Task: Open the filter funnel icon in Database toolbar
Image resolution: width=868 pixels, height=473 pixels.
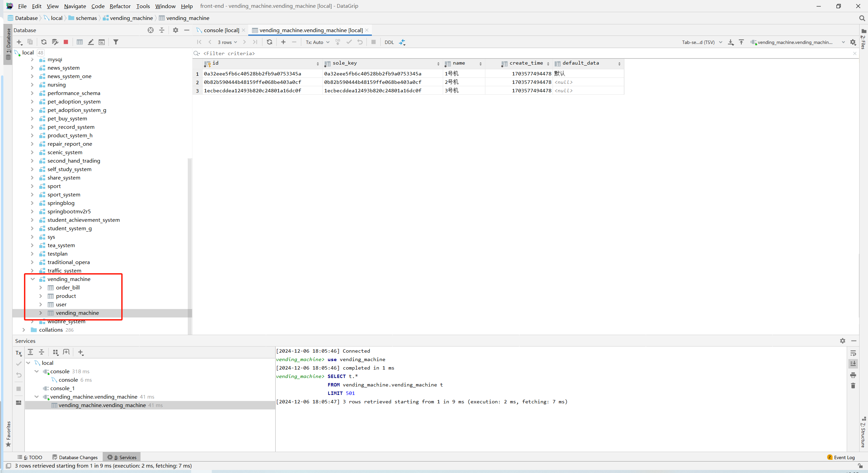Action: tap(116, 42)
